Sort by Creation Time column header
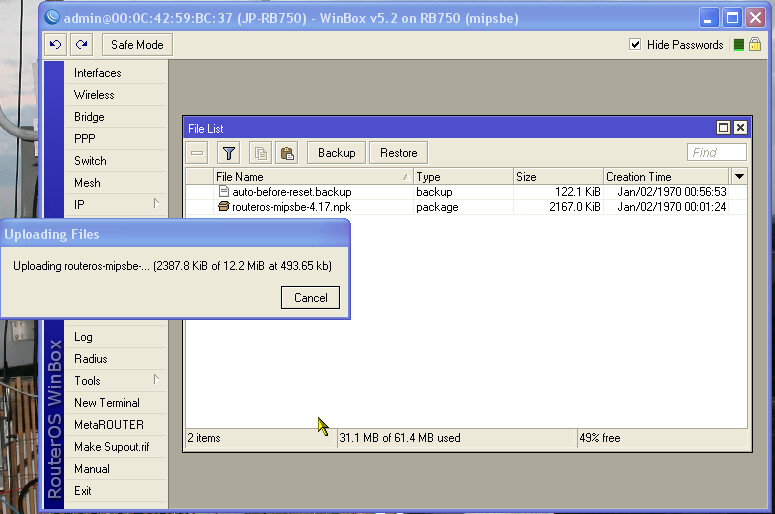Screen dimensions: 775x514 (x=666, y=176)
